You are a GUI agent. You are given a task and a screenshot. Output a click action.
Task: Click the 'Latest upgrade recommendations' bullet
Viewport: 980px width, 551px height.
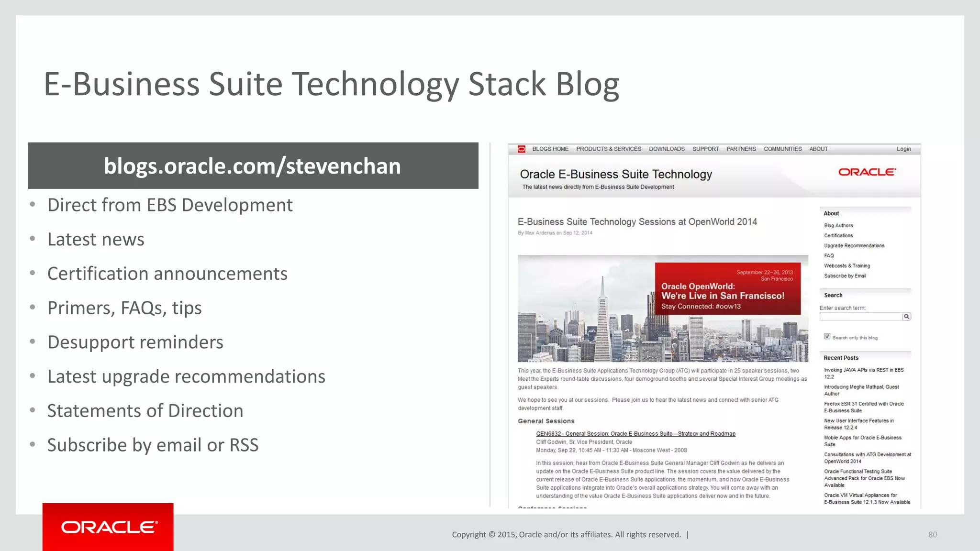click(186, 377)
